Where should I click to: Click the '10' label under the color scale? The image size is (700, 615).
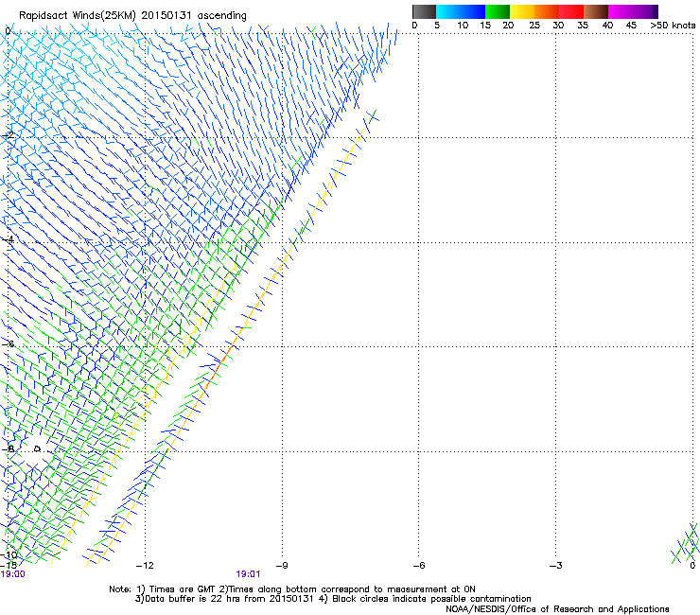tap(463, 26)
